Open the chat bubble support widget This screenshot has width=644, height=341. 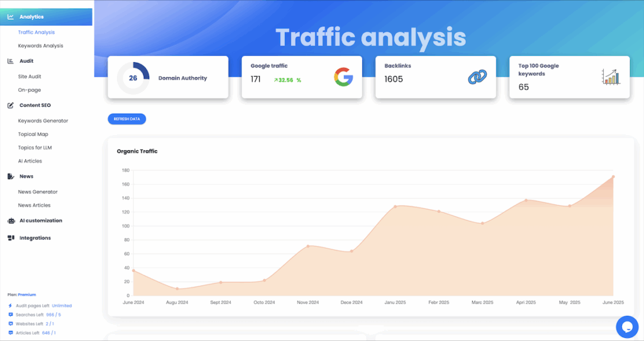click(627, 327)
